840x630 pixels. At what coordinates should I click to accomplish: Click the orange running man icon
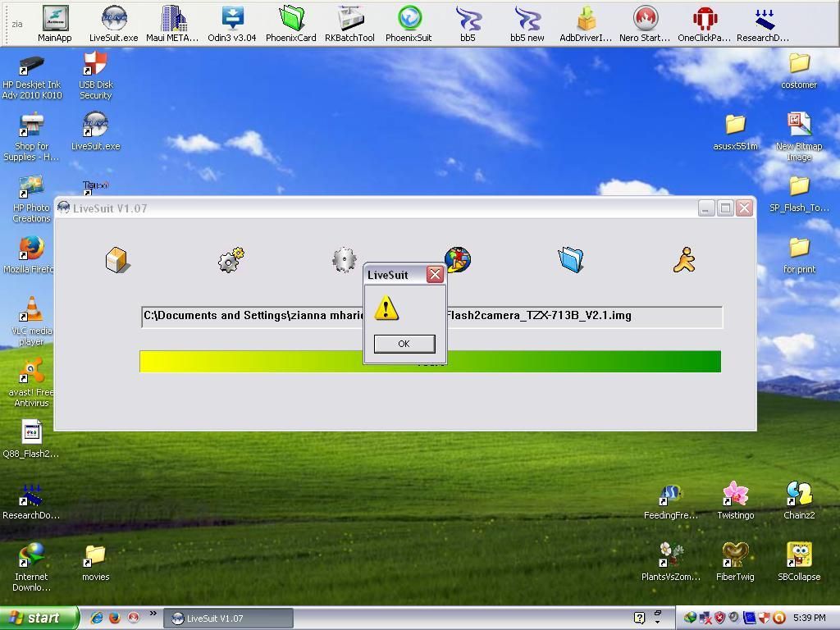683,260
